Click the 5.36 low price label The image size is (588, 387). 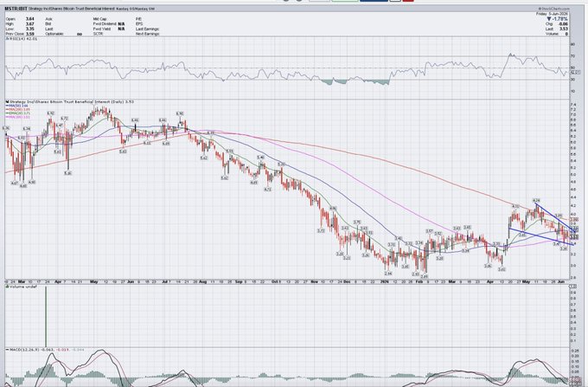[x=67, y=173]
